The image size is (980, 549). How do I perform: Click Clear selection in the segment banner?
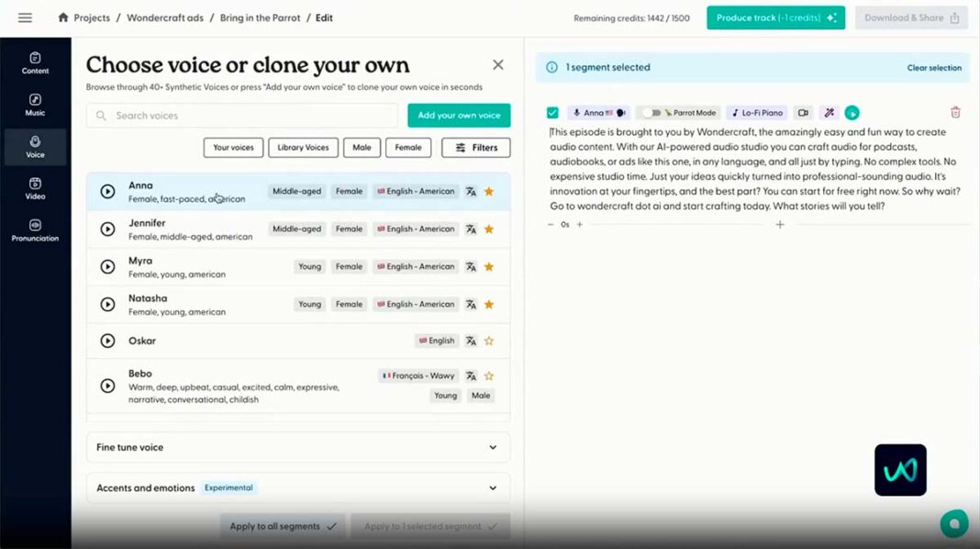[x=934, y=68]
